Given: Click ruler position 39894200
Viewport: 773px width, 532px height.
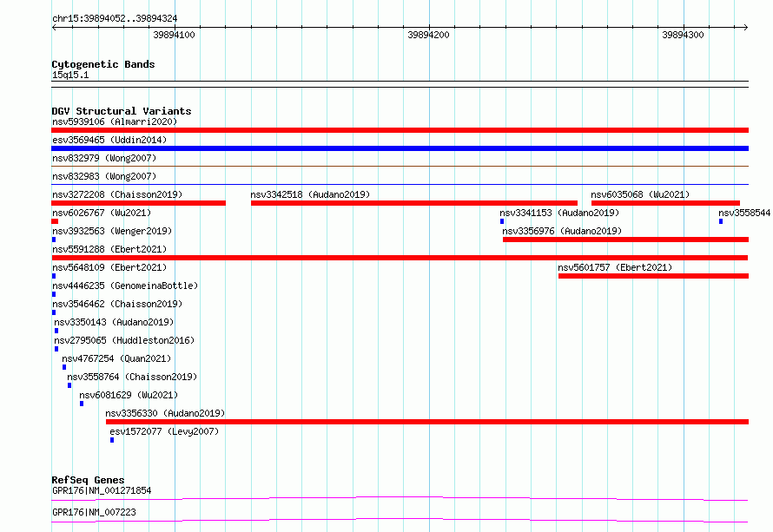Looking at the screenshot, I should click(x=428, y=35).
